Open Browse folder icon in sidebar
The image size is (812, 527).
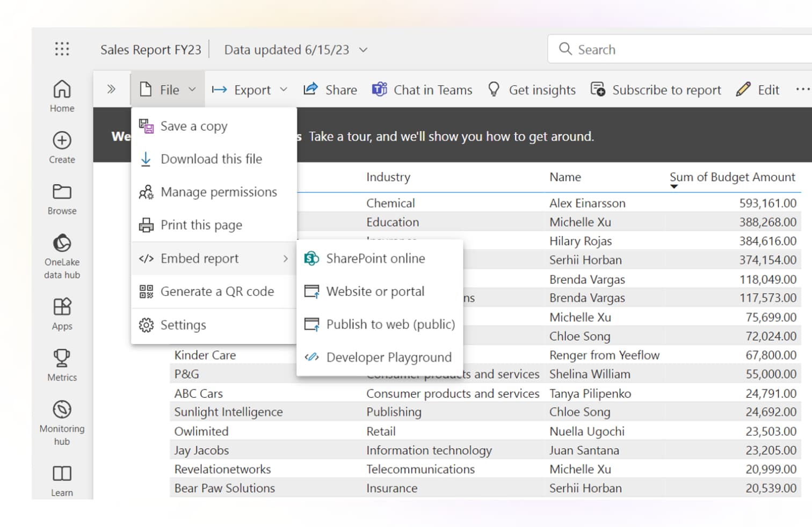tap(62, 199)
